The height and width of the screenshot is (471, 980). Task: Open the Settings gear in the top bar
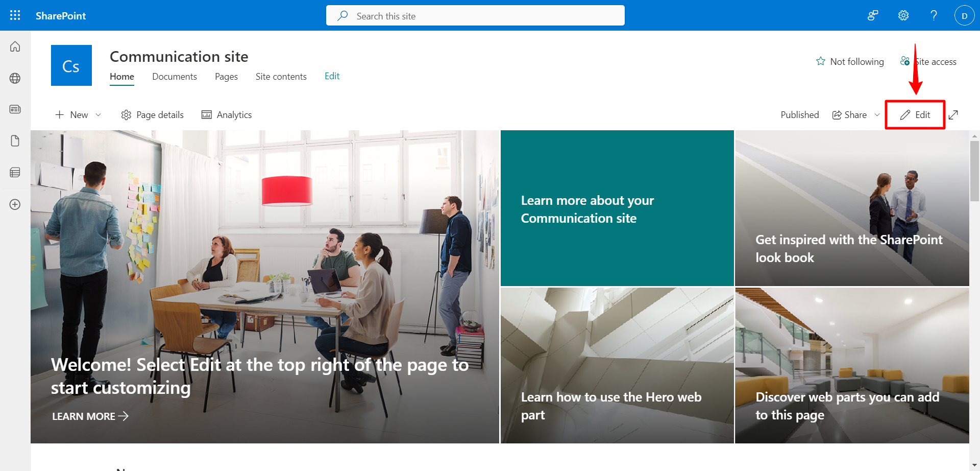click(x=903, y=15)
